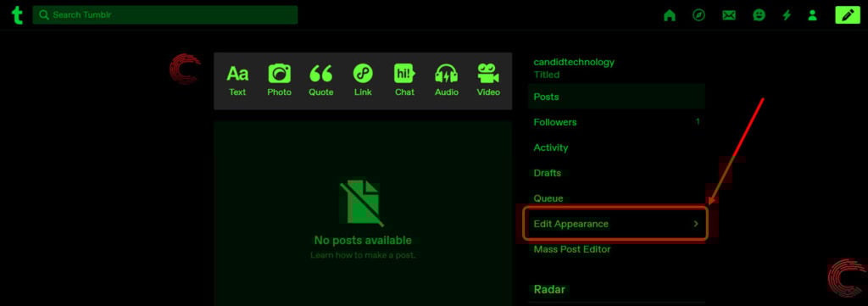Open the Inbox envelope icon
This screenshot has height=306, width=868.
click(x=729, y=15)
